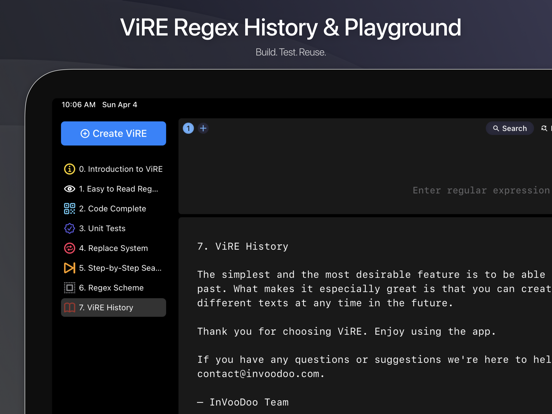Viewport: 552px width, 414px height.
Task: Open the '0. Introduction to ViRE' item
Action: pos(113,169)
